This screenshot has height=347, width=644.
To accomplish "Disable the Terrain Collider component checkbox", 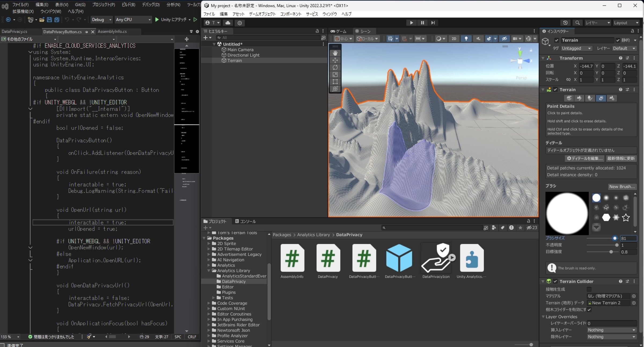I will click(555, 281).
